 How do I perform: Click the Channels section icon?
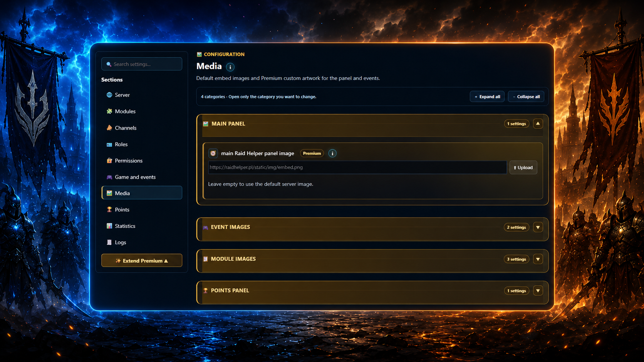(x=109, y=128)
